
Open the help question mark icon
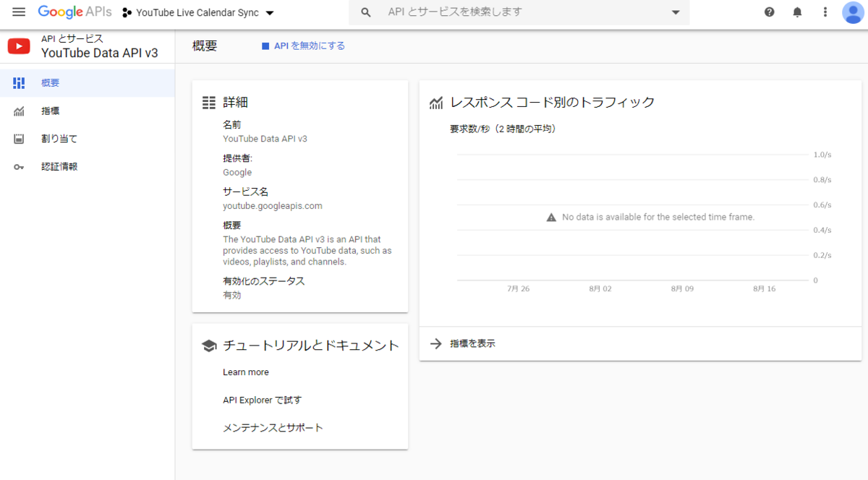pos(770,12)
